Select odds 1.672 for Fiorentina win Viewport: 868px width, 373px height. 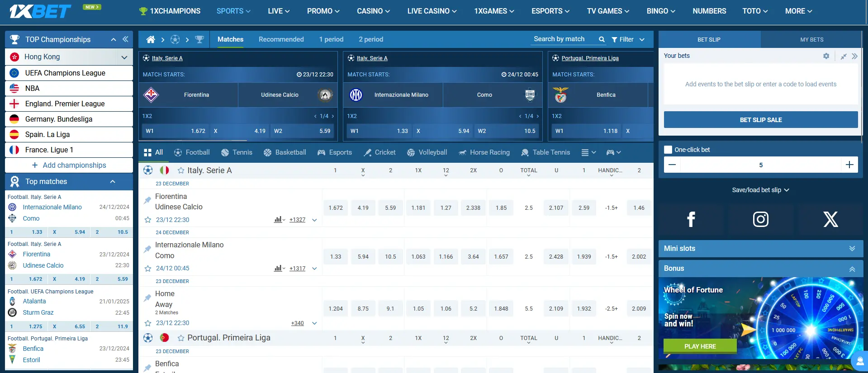(x=336, y=208)
